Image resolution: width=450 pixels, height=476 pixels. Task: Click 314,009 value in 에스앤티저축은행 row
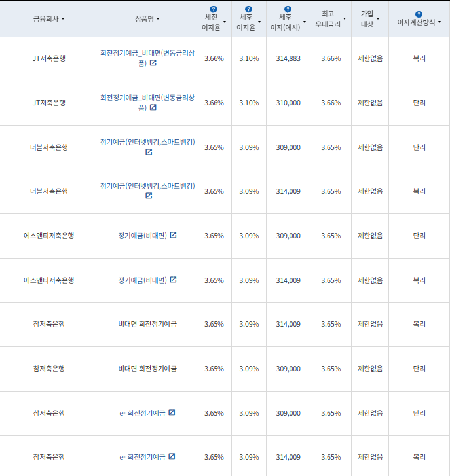(x=288, y=280)
